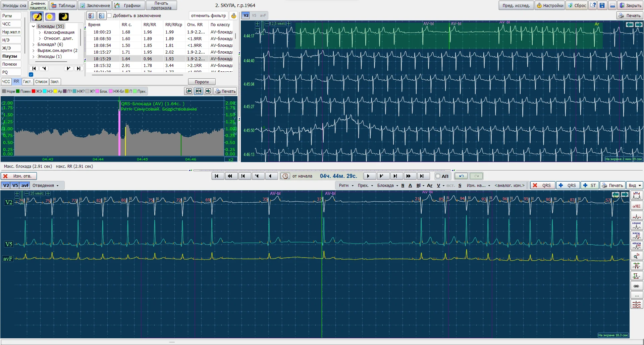Screen dimensions: 644x345
Task: Click the 'Пороги' button
Action: [x=202, y=82]
